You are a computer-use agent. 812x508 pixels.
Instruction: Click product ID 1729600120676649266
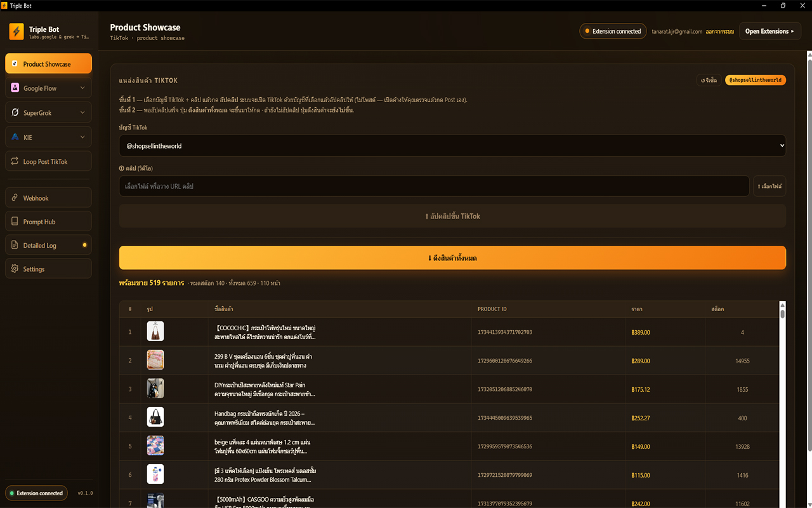[x=505, y=361]
